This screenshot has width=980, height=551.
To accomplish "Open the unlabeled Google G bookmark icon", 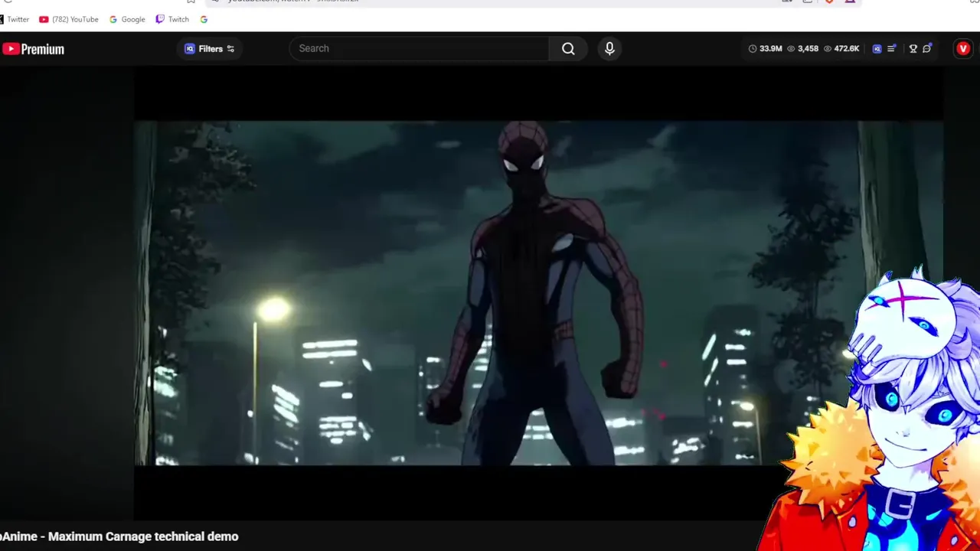I will (204, 19).
